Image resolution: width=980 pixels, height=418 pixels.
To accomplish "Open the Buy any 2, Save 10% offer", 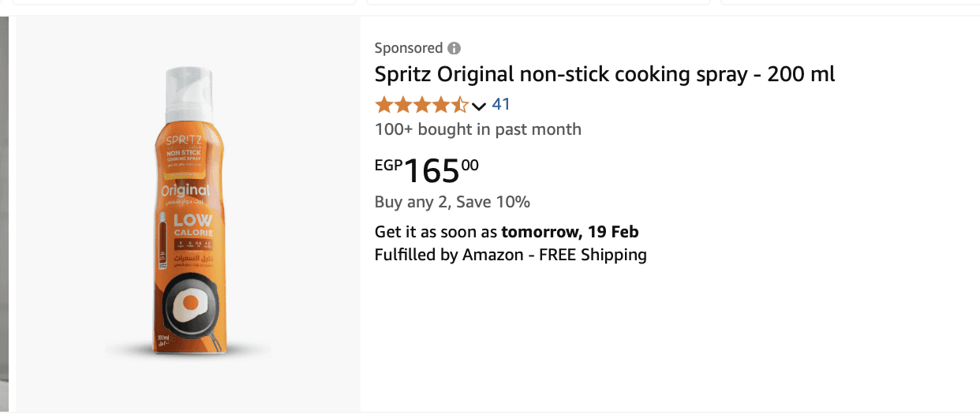I will coord(452,202).
